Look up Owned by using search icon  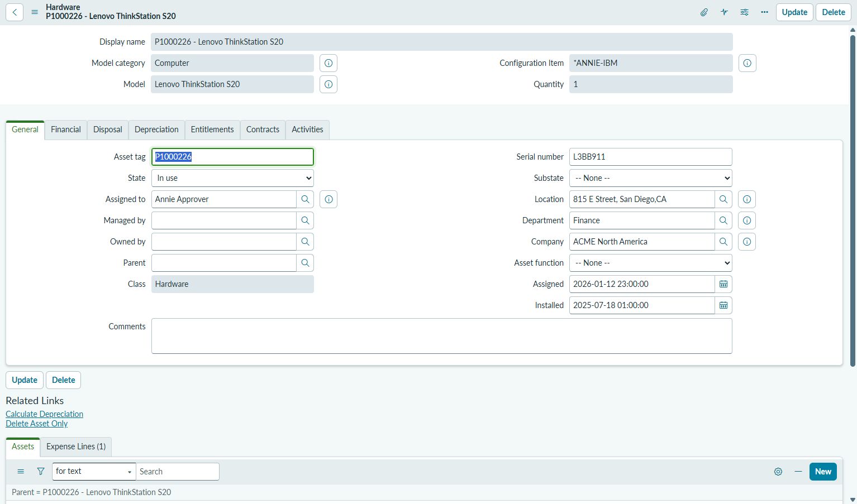click(x=305, y=242)
